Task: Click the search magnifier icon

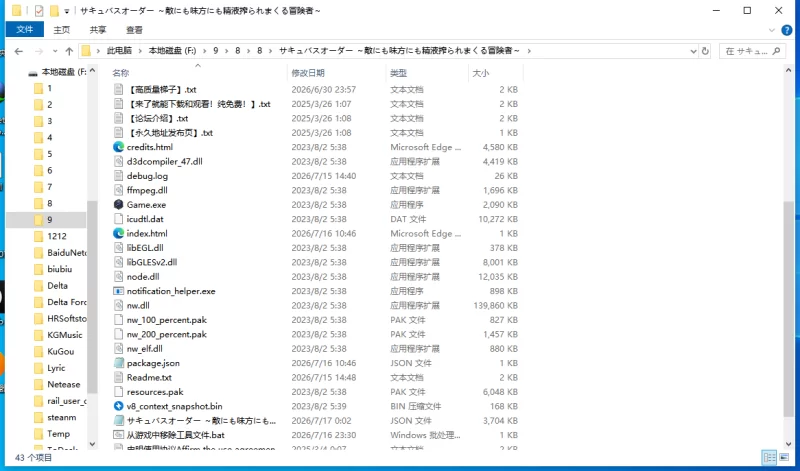Action: pos(777,51)
